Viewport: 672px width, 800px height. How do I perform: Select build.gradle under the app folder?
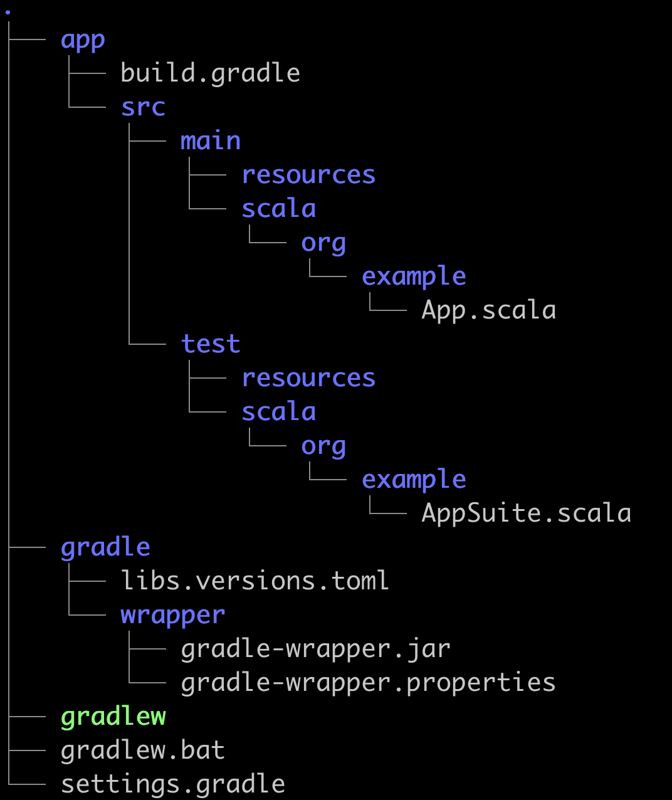(210, 73)
